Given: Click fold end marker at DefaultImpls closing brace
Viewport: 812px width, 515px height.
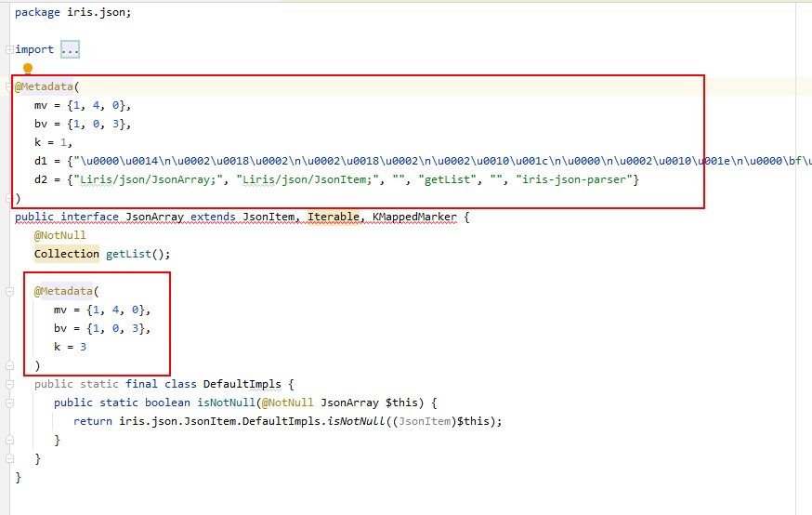Looking at the screenshot, I should click(9, 458).
